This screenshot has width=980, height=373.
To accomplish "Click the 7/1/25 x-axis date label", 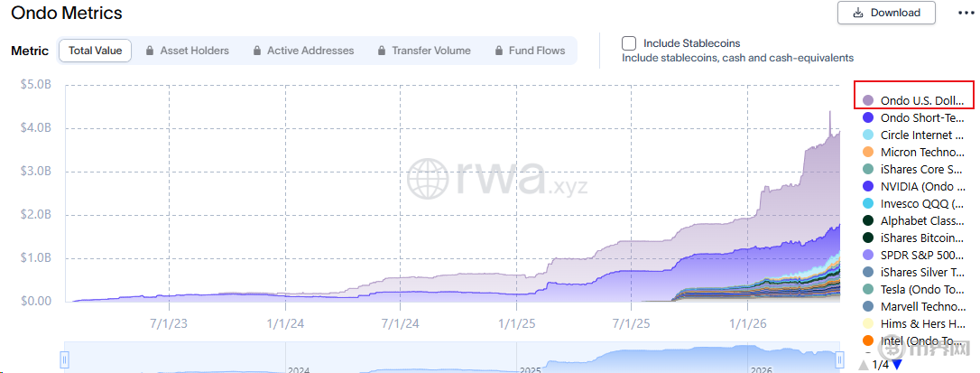I will [x=632, y=323].
